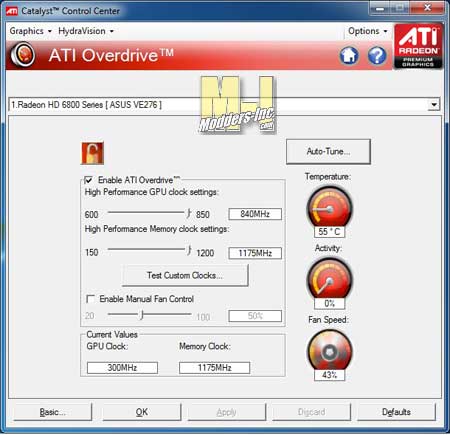Click Test Custom Clocks button
The width and height of the screenshot is (450, 435).
185,275
